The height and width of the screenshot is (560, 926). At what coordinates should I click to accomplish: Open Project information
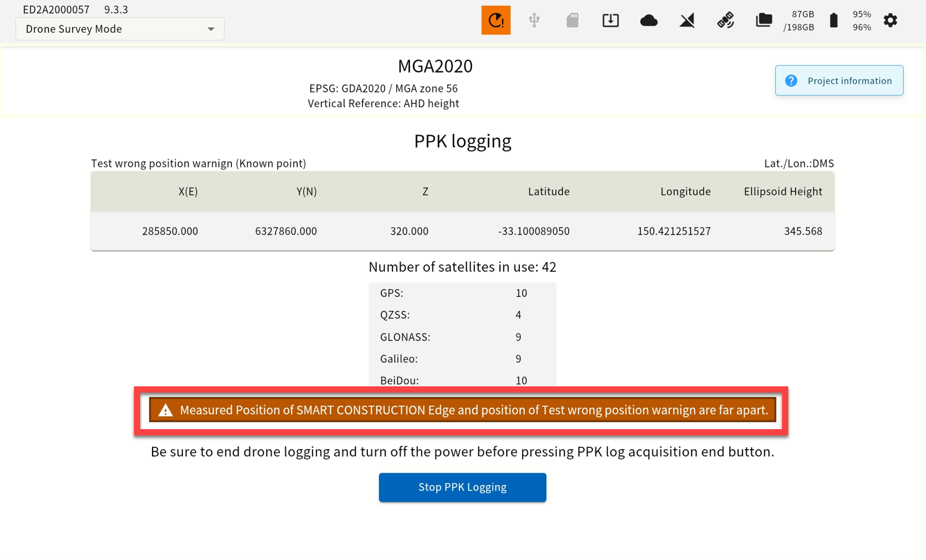tap(839, 81)
